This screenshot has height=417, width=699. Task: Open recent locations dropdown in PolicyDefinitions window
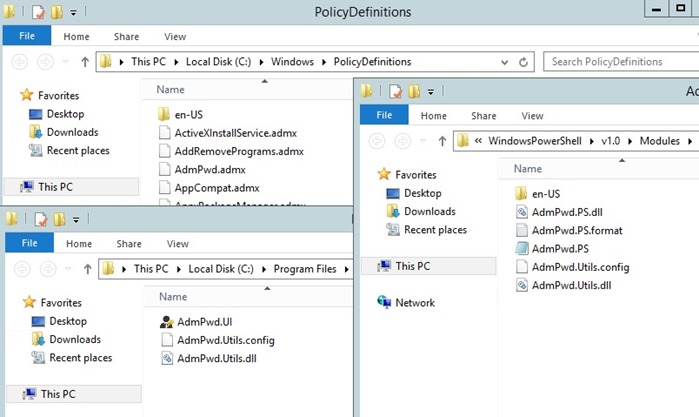[x=66, y=62]
